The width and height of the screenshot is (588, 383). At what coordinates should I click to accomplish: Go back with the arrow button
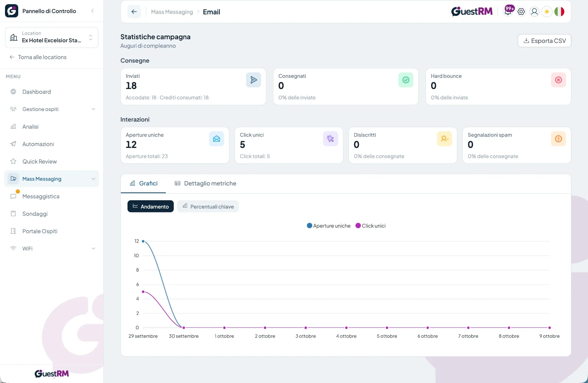click(134, 12)
